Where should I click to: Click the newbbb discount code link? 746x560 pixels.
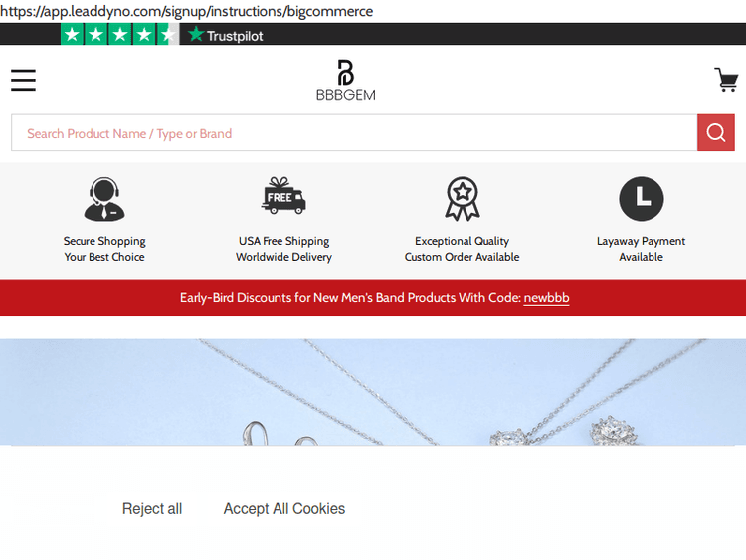pyautogui.click(x=546, y=298)
